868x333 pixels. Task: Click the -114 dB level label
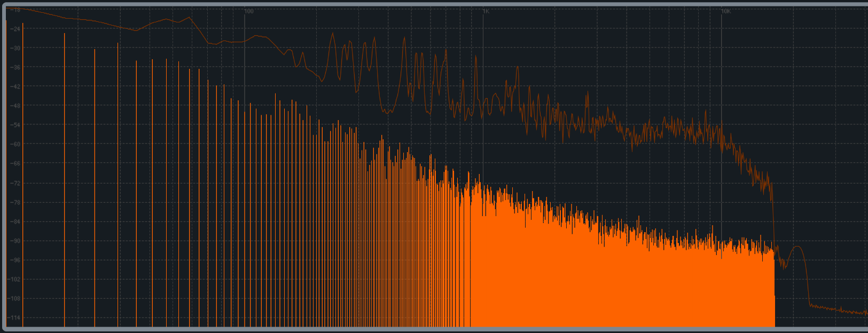pos(15,318)
